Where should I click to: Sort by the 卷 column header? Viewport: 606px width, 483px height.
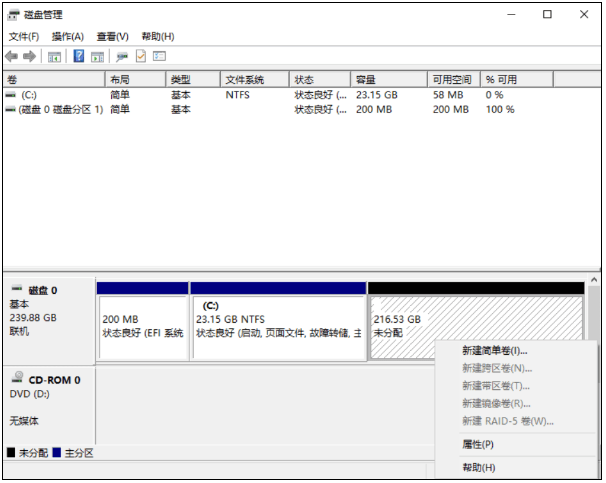54,80
